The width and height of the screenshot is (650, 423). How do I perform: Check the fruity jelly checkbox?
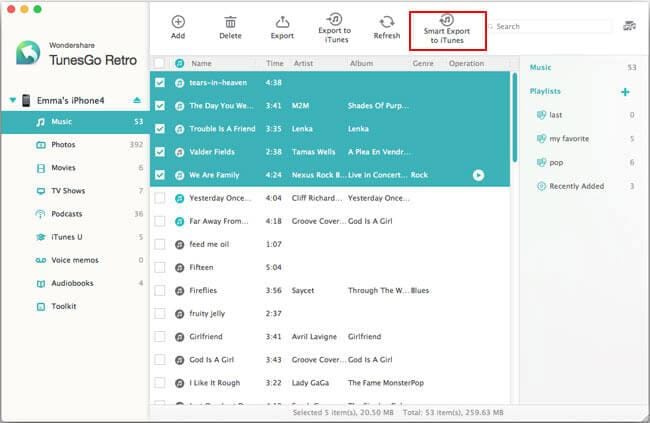tap(160, 314)
